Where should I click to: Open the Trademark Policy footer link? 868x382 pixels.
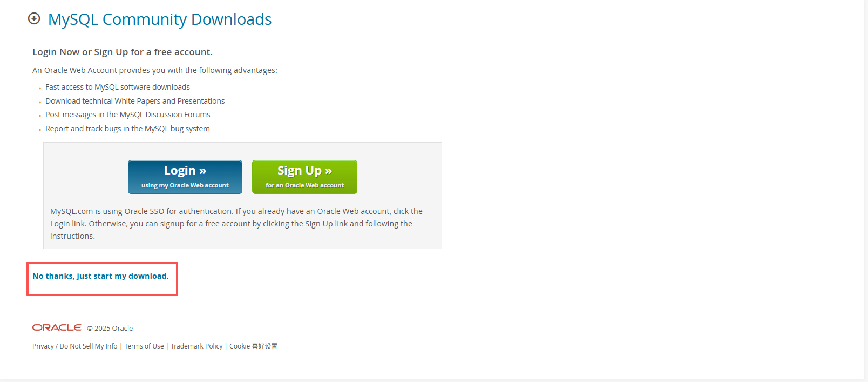coord(196,346)
